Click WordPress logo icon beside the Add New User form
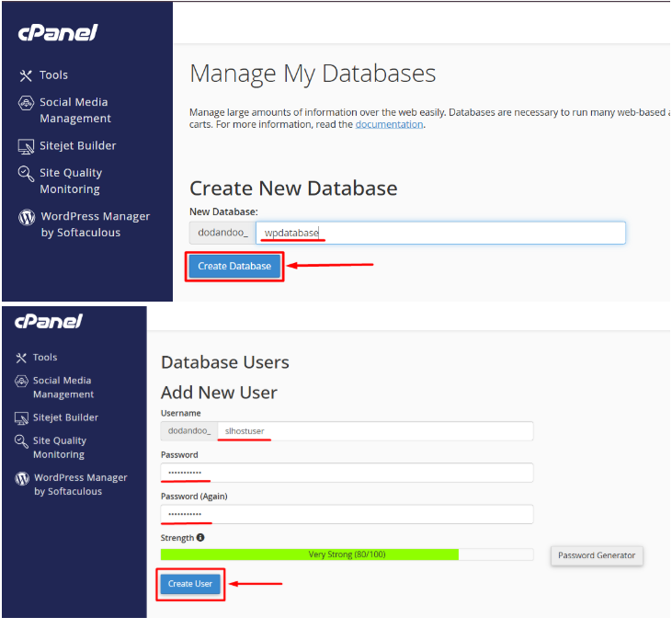Image resolution: width=672 pixels, height=640 pixels. pyautogui.click(x=22, y=479)
